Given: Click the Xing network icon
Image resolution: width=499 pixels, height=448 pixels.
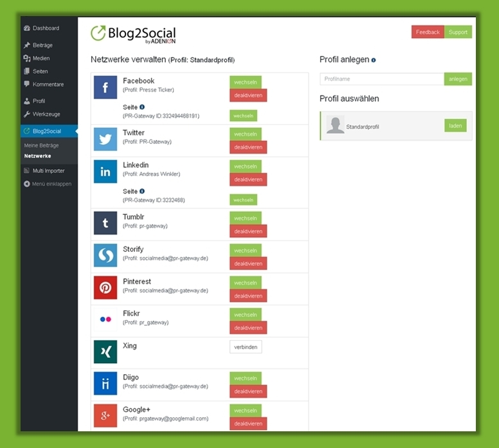Looking at the screenshot, I should pyautogui.click(x=105, y=352).
